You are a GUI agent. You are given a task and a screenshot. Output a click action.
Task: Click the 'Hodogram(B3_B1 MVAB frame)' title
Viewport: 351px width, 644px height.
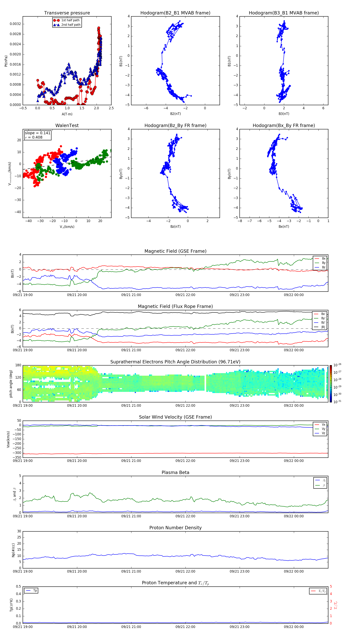point(284,13)
